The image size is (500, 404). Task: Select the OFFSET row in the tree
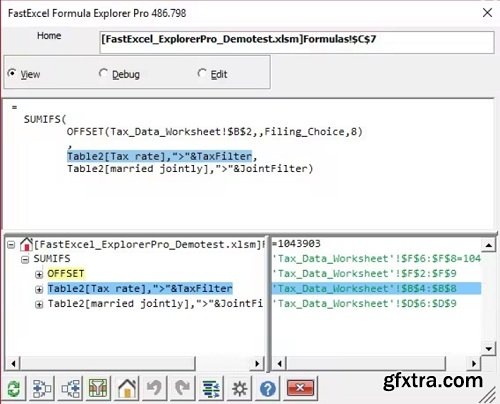66,274
